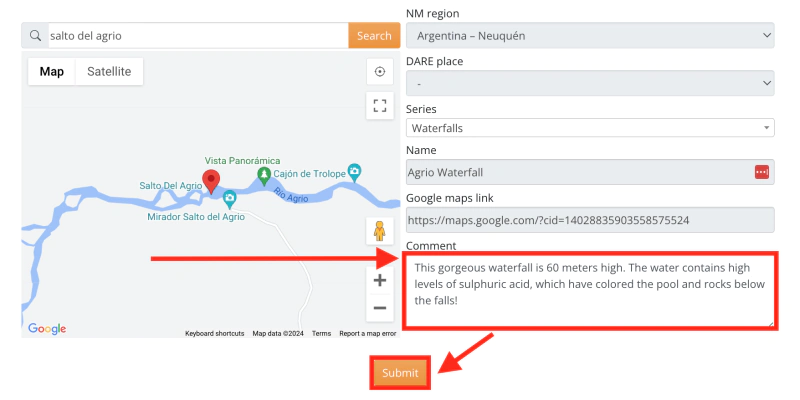Expand the DARE place dropdown
Image resolution: width=800 pixels, height=400 pixels.
coord(590,83)
